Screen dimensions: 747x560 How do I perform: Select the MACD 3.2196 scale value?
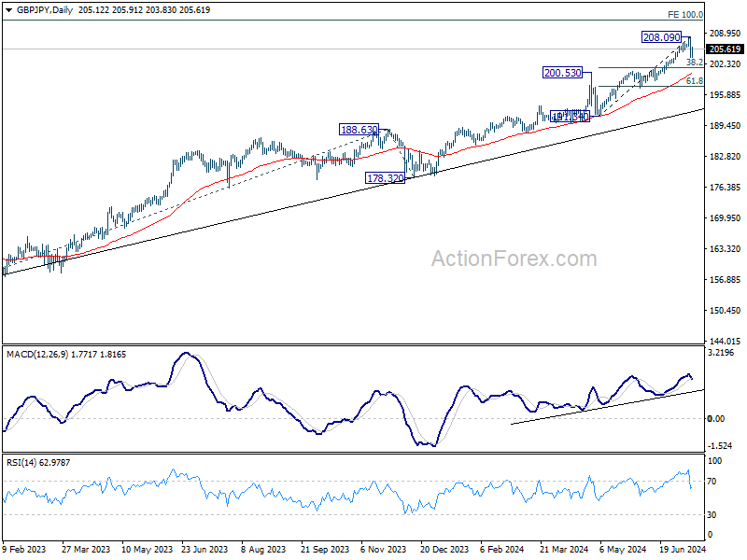(721, 353)
